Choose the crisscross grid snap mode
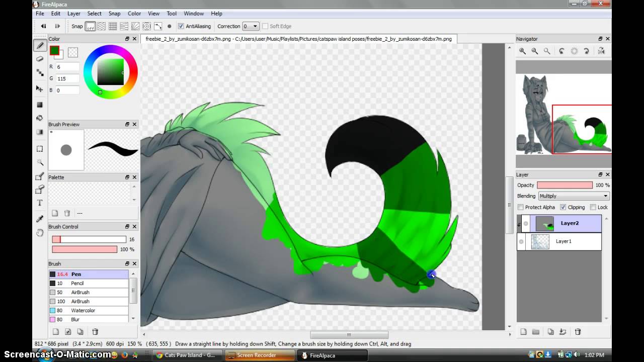 113,26
